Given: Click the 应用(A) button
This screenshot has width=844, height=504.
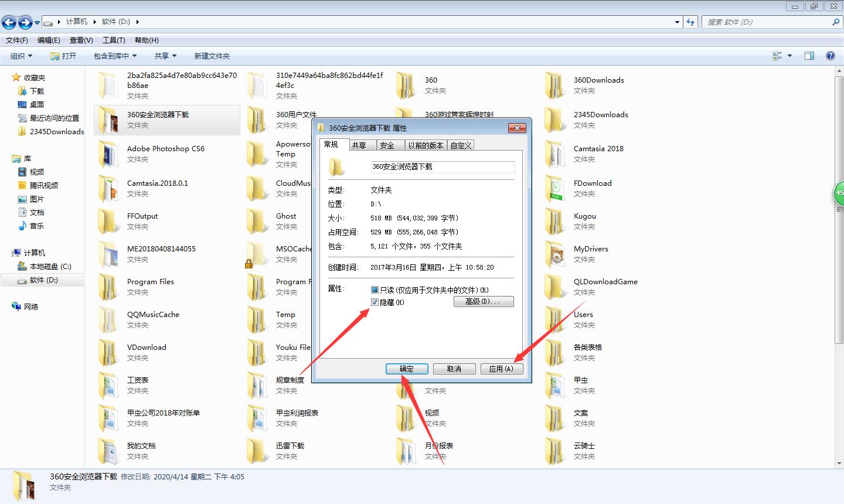Looking at the screenshot, I should click(502, 369).
